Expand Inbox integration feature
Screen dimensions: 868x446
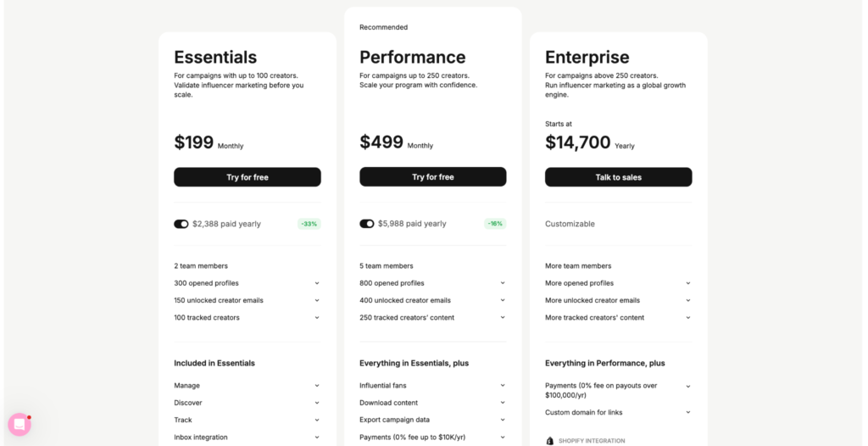[317, 438]
